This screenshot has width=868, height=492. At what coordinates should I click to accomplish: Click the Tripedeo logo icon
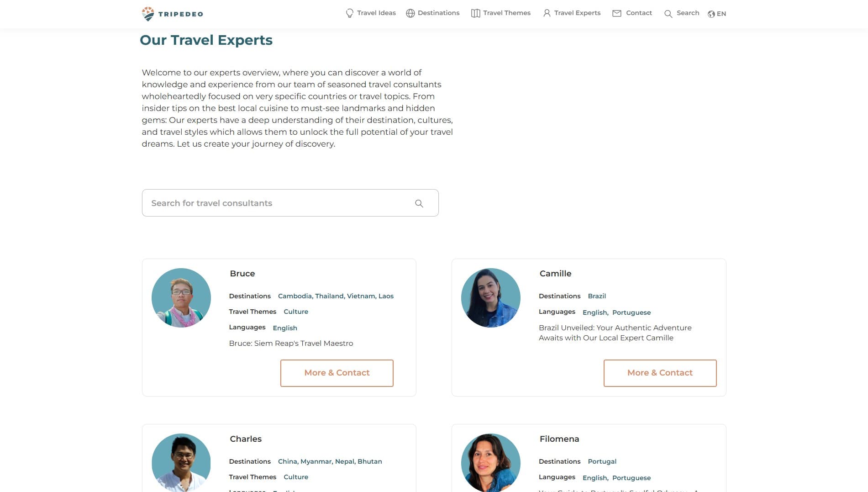coord(148,14)
